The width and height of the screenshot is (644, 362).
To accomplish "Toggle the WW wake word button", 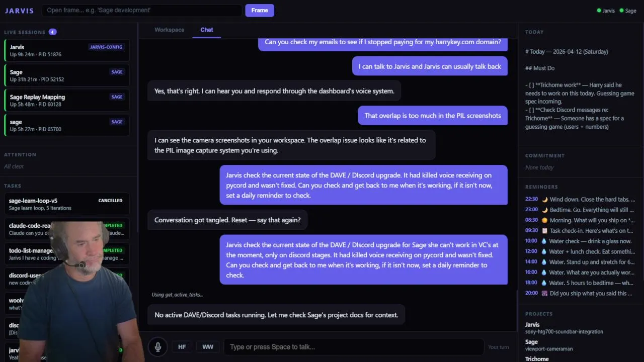I will [x=208, y=346].
